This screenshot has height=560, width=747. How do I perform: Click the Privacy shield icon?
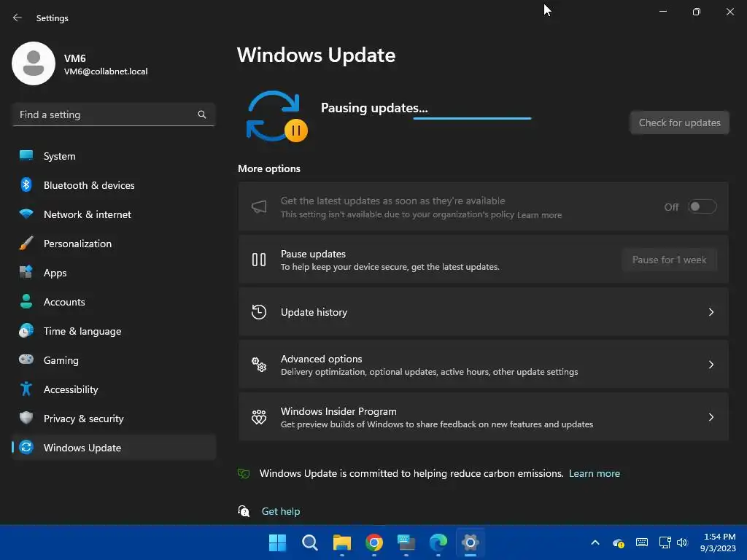[26, 418]
